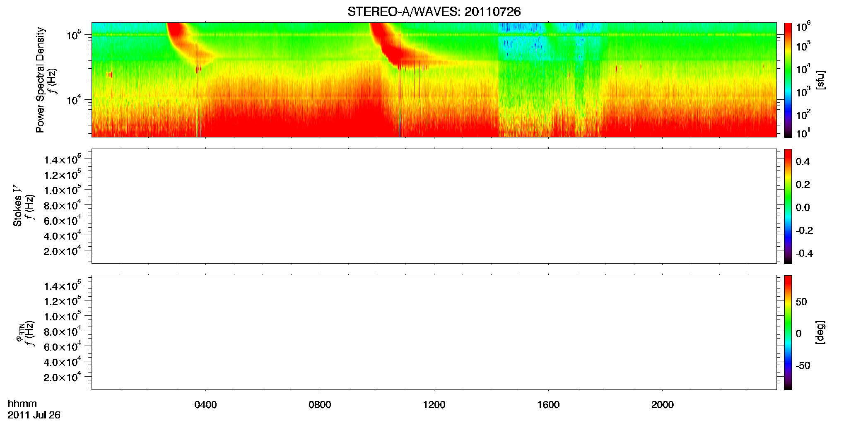The height and width of the screenshot is (447, 868).
Task: Click the "-0.2" tick on Stokes V colorbar
Action: click(x=804, y=231)
